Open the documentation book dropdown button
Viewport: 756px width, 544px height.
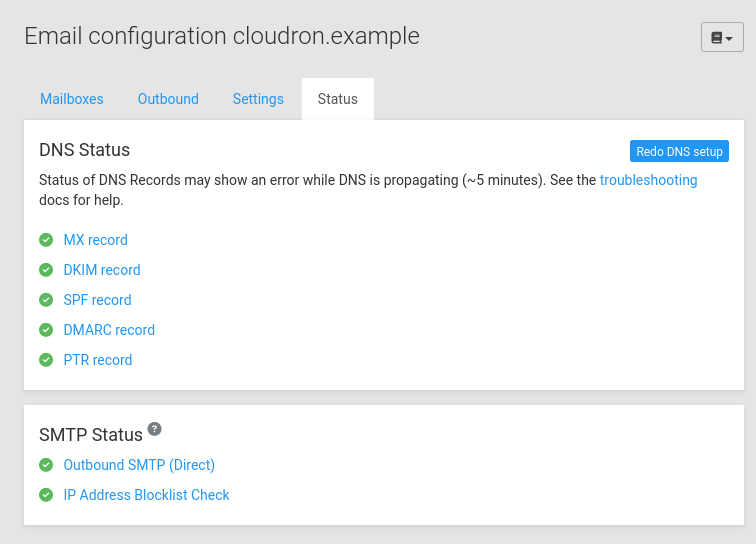pos(722,37)
